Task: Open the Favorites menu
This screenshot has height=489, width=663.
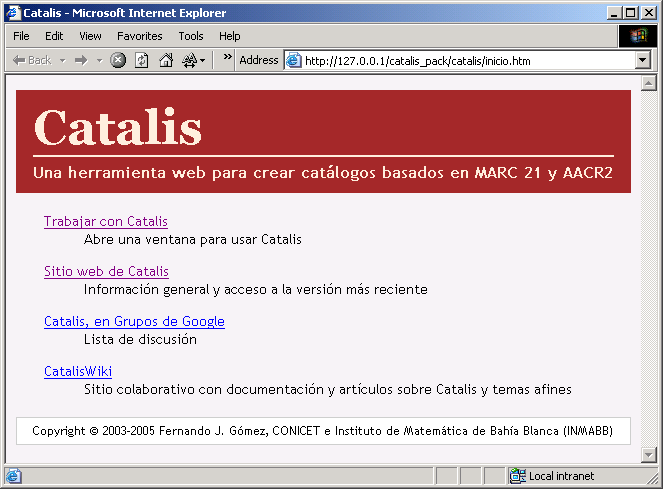Action: tap(140, 36)
